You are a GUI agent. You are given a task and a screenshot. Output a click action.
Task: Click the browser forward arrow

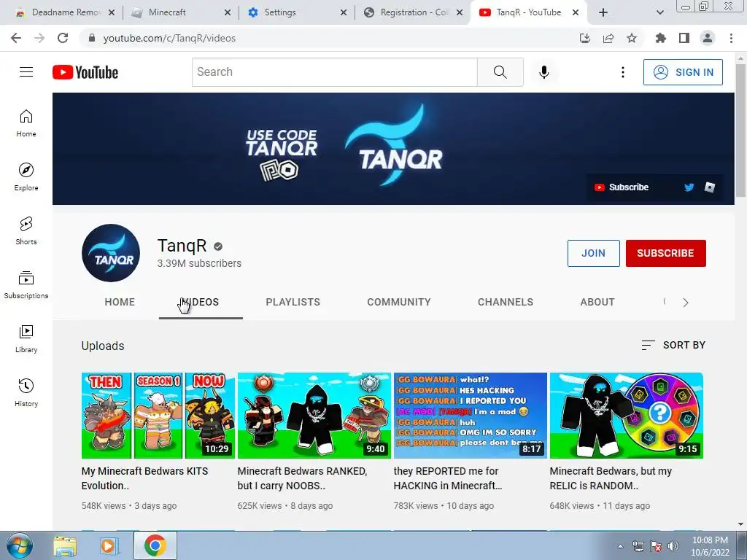(x=39, y=38)
